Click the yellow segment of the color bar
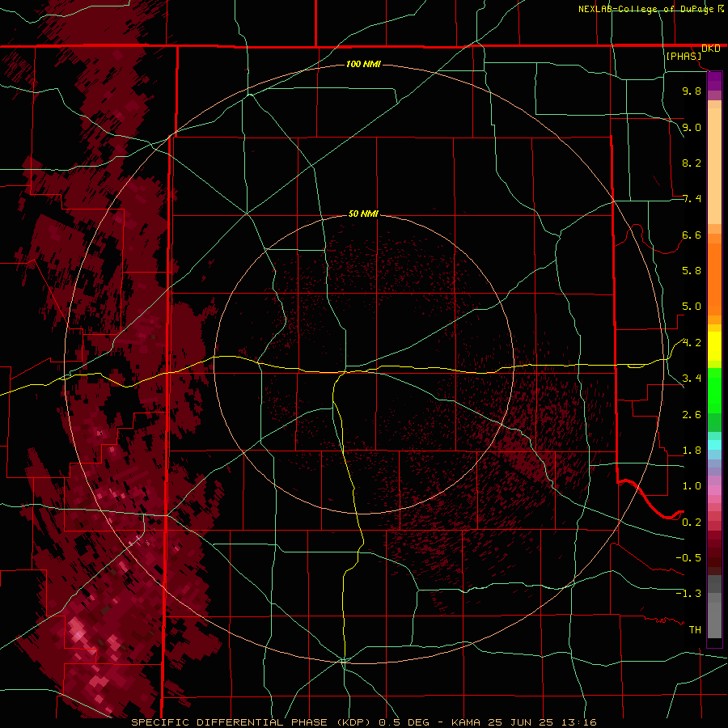The height and width of the screenshot is (728, 728). point(714,346)
